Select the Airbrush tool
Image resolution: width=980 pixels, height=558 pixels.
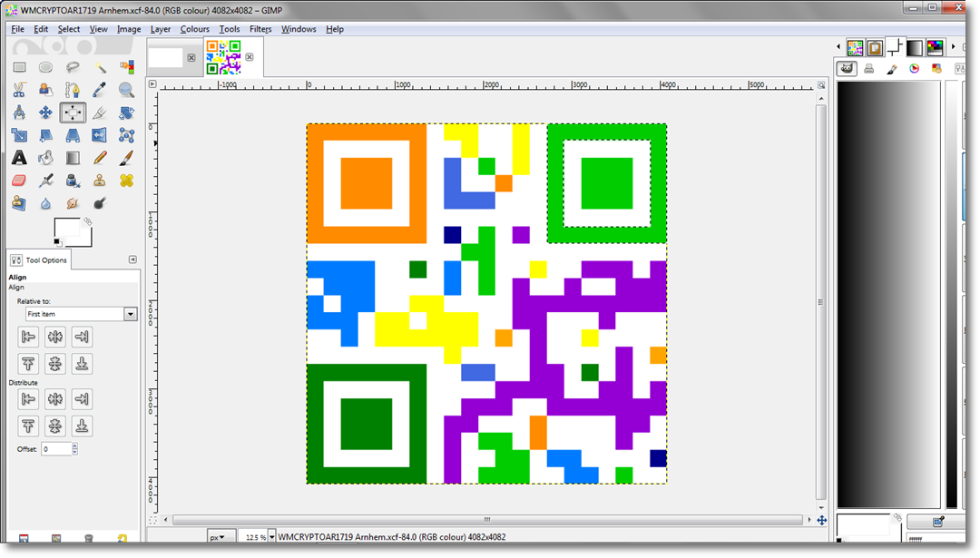(x=45, y=181)
